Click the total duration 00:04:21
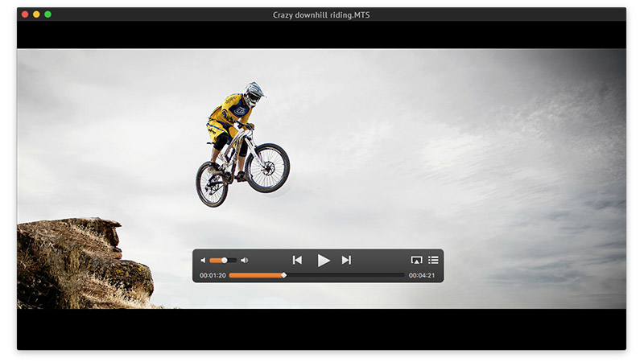 (422, 275)
